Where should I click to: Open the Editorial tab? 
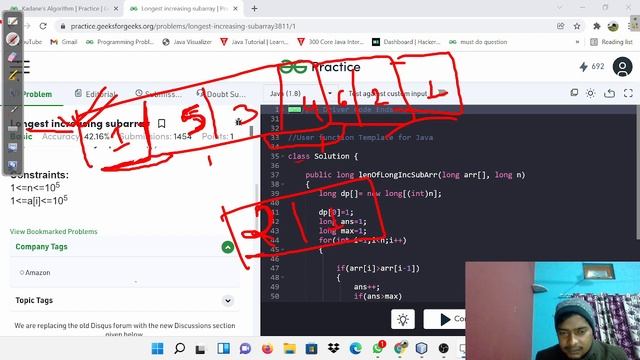click(x=96, y=94)
